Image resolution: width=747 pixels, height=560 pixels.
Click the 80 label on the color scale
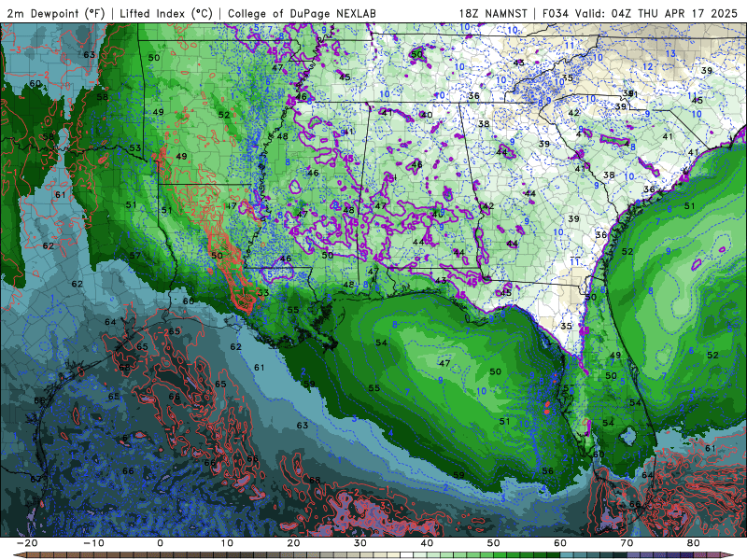coord(694,543)
